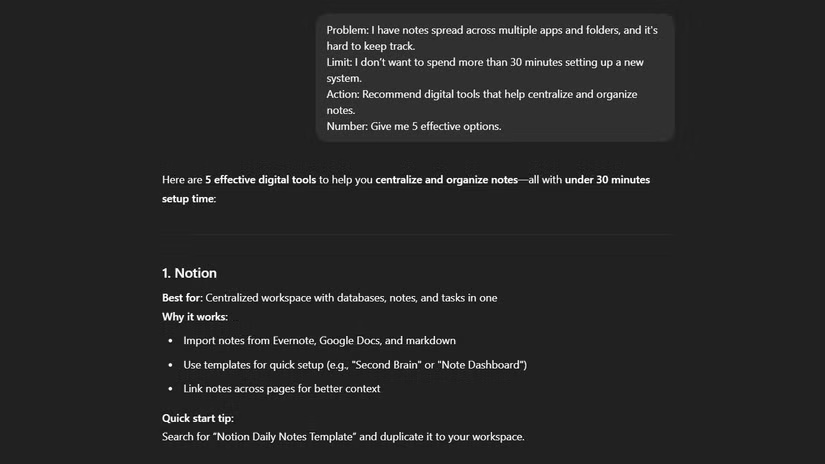Click the bold "under 30 minutes" text
825x464 pixels.
[607, 180]
